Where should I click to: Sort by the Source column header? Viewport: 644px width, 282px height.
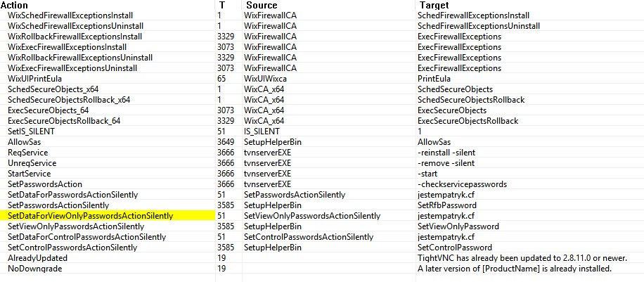pyautogui.click(x=328, y=5)
